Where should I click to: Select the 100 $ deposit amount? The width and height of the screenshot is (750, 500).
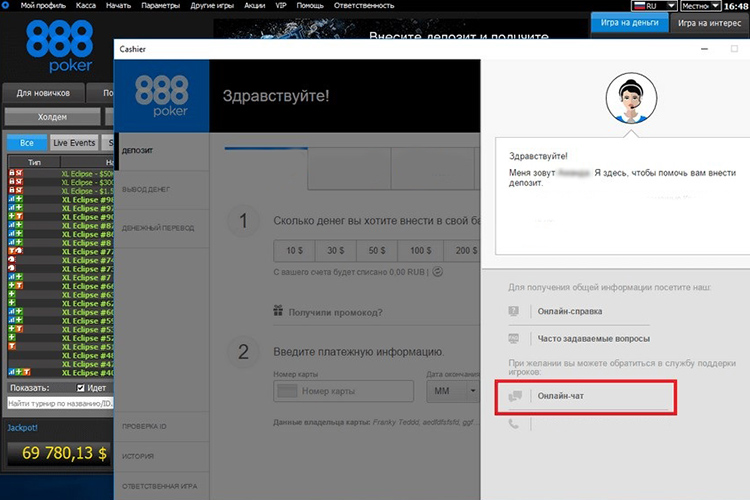pyautogui.click(x=420, y=250)
